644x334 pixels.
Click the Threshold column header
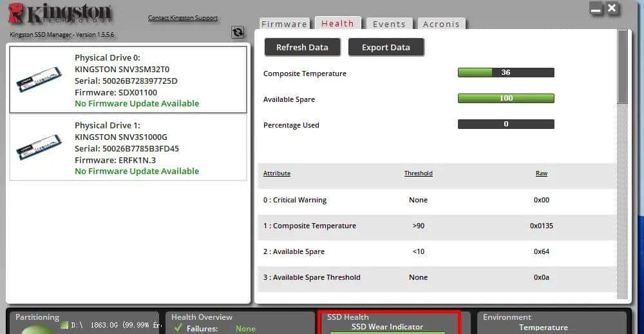[x=418, y=173]
